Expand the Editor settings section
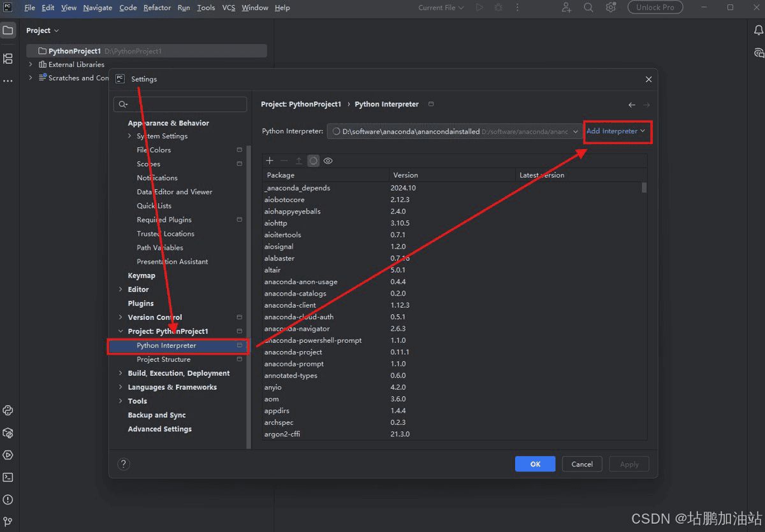 (x=121, y=290)
